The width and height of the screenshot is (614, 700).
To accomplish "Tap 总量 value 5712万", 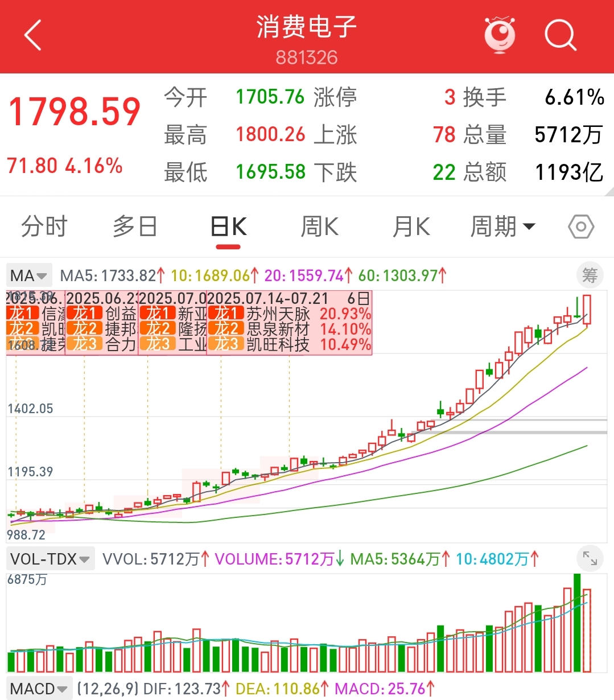I will pyautogui.click(x=569, y=135).
